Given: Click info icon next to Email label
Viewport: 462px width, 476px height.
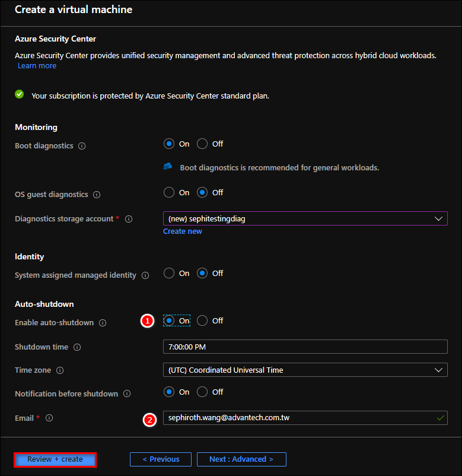Looking at the screenshot, I should (49, 418).
